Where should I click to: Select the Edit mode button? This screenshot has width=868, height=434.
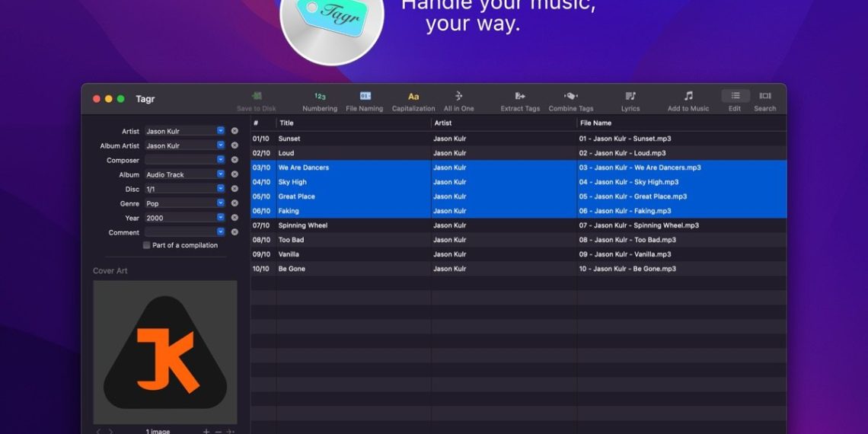pyautogui.click(x=735, y=97)
